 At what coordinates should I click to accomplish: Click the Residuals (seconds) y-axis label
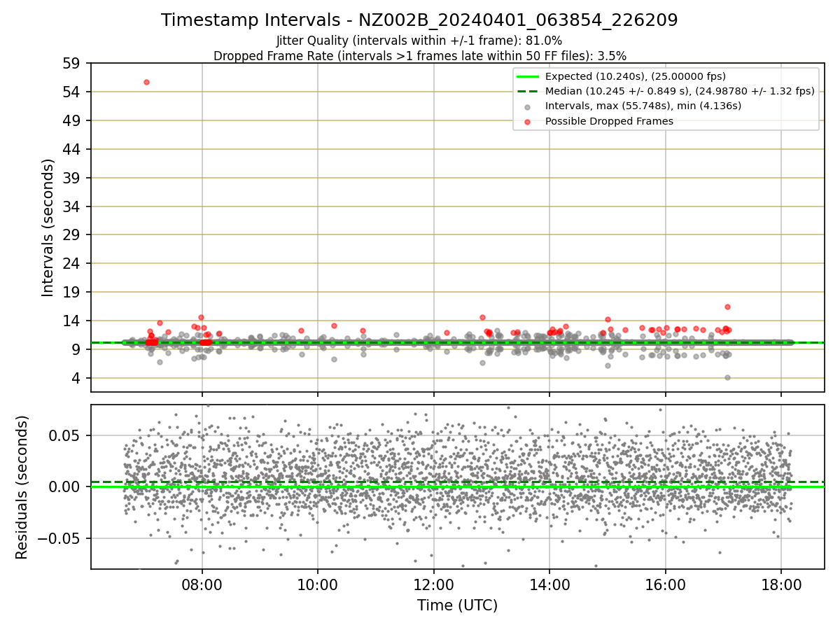tap(22, 487)
